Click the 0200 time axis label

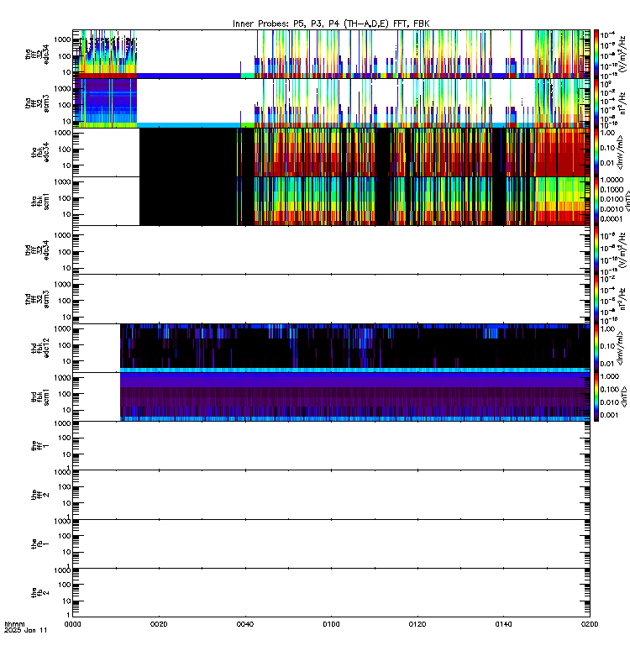(x=590, y=624)
